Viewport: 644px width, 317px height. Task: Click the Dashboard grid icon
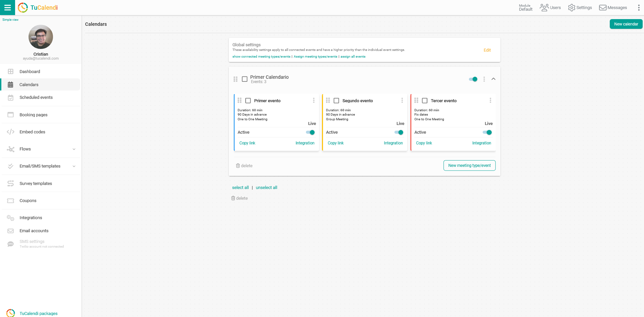(11, 71)
